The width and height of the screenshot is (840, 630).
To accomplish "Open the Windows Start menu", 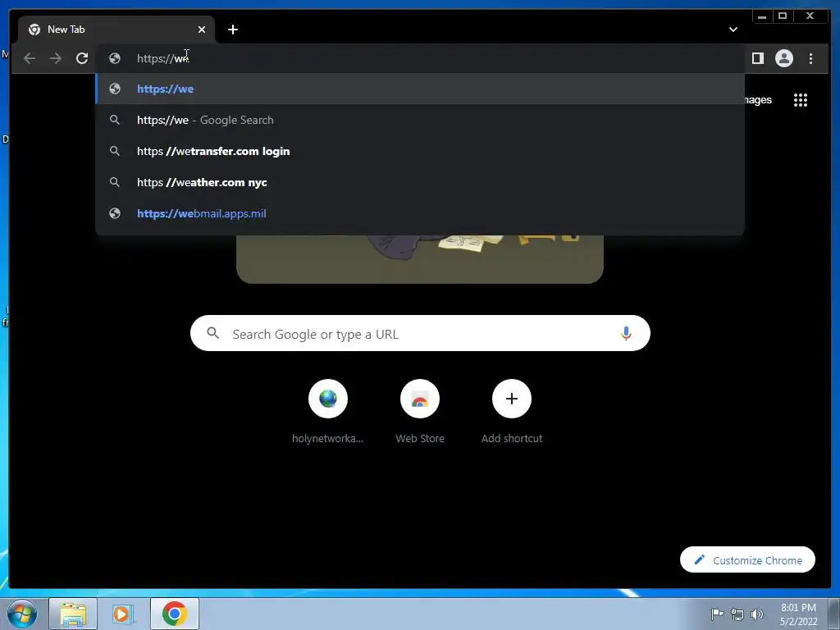I will pos(22,614).
